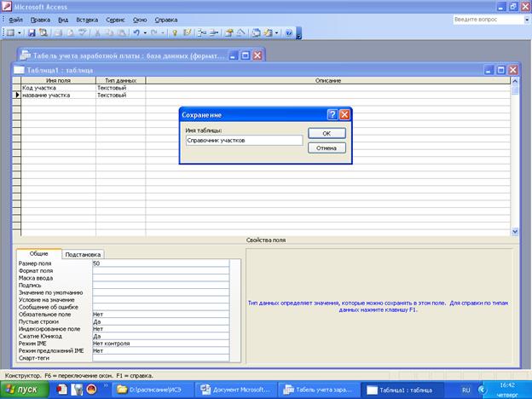Click the Undo arrow icon in toolbar

tap(136, 32)
